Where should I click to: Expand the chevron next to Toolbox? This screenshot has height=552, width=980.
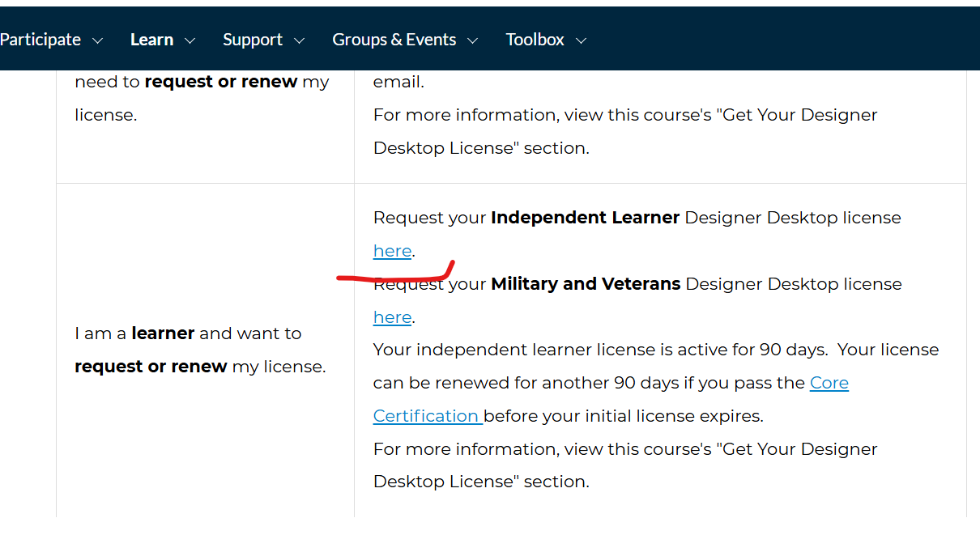(x=581, y=40)
